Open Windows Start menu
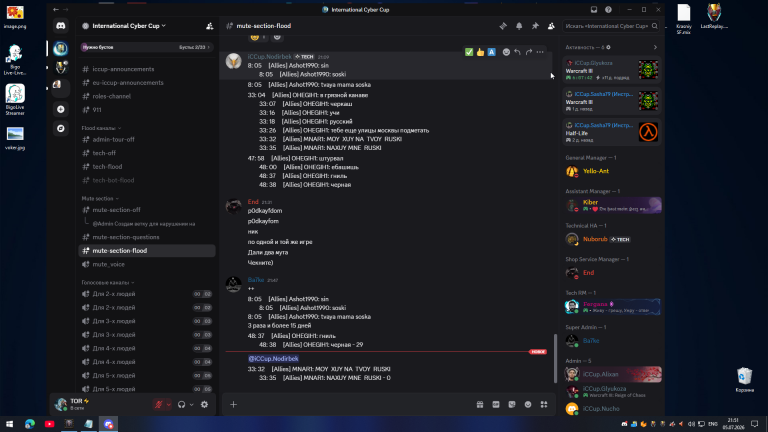Screen dimensions: 768x432 (x=9, y=424)
